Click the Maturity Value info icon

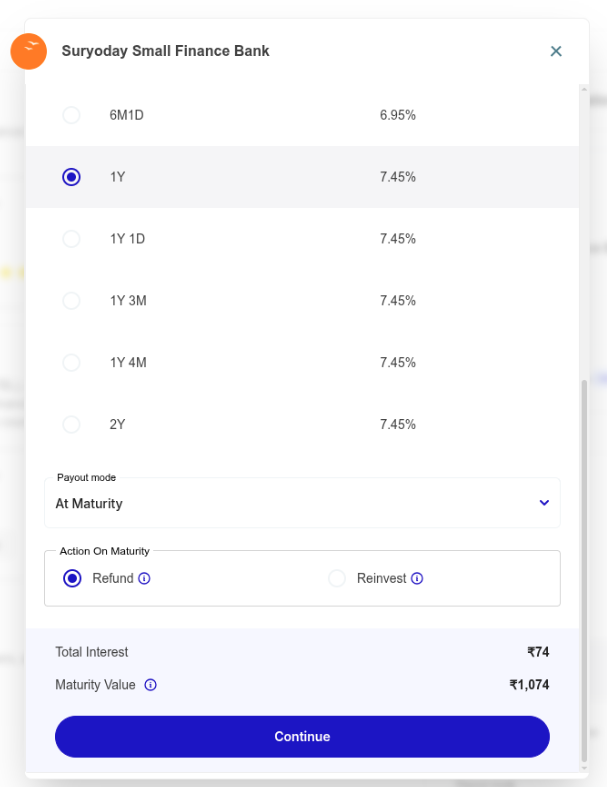click(150, 685)
